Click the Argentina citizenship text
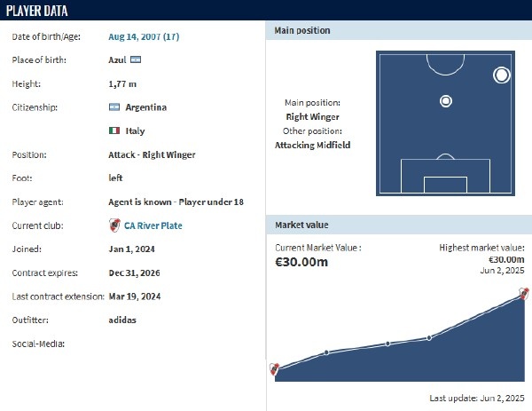The width and height of the screenshot is (532, 411). click(x=146, y=107)
